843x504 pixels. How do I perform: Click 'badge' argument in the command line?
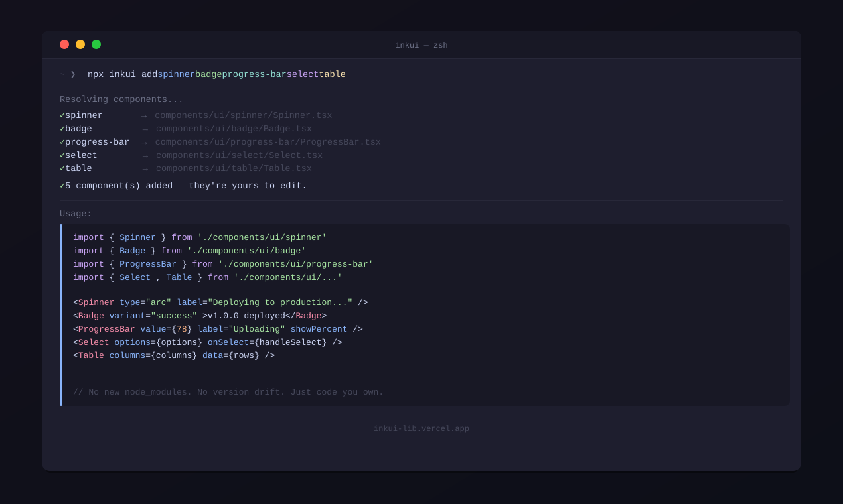click(x=208, y=75)
